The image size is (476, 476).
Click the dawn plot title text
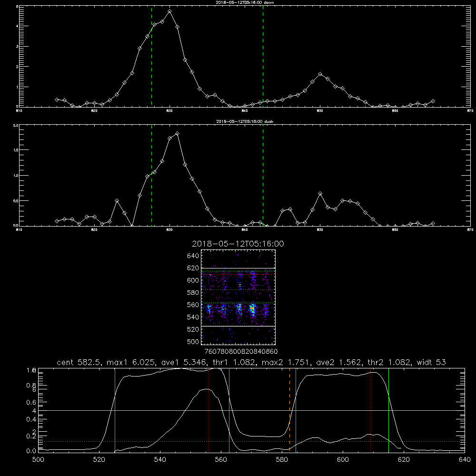click(x=245, y=2)
